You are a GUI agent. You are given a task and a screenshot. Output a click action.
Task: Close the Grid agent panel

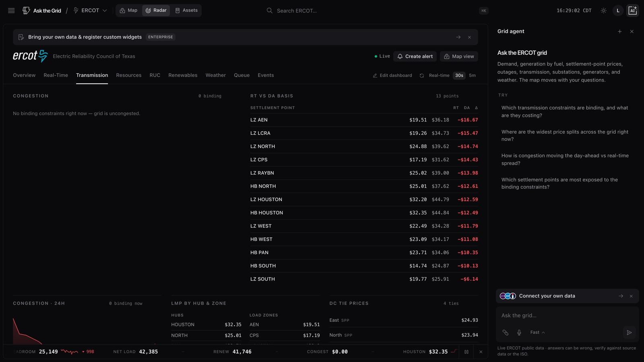click(632, 31)
